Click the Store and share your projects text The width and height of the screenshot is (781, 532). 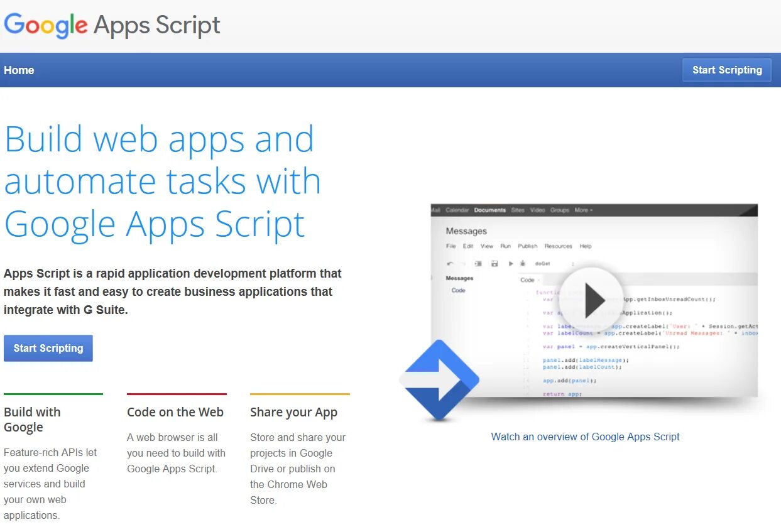pyautogui.click(x=298, y=469)
